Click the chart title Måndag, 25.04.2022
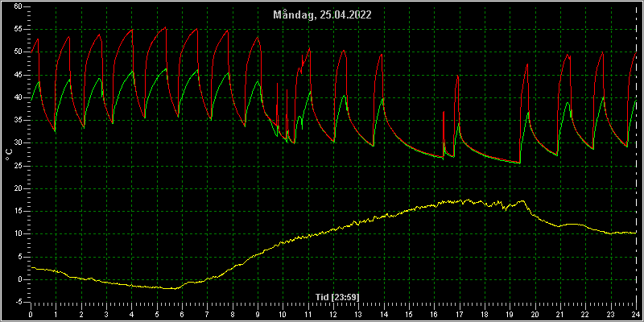The image size is (644, 322). [323, 15]
